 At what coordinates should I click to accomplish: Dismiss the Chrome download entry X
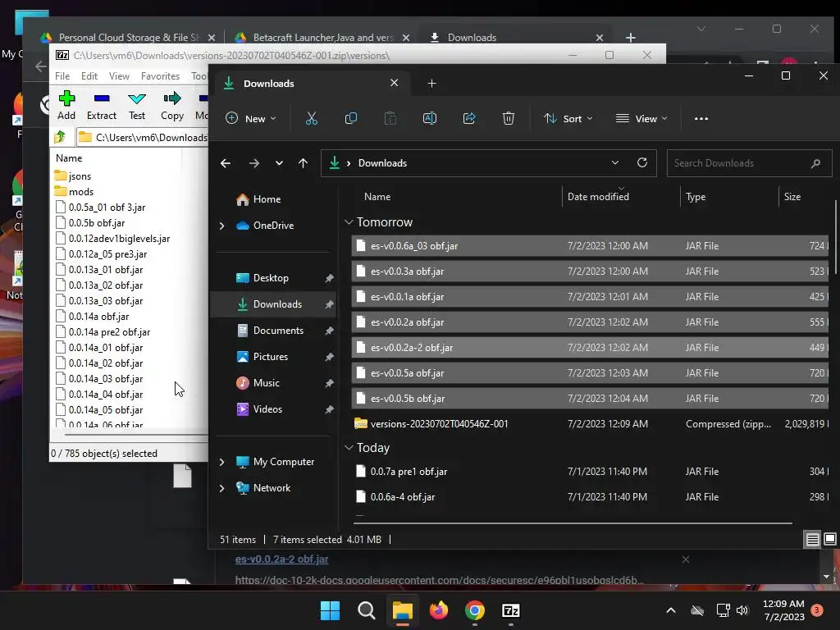click(685, 559)
